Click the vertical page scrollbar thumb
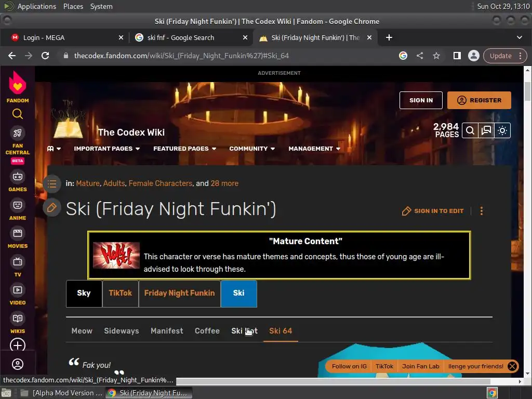The width and height of the screenshot is (532, 399). click(x=527, y=91)
